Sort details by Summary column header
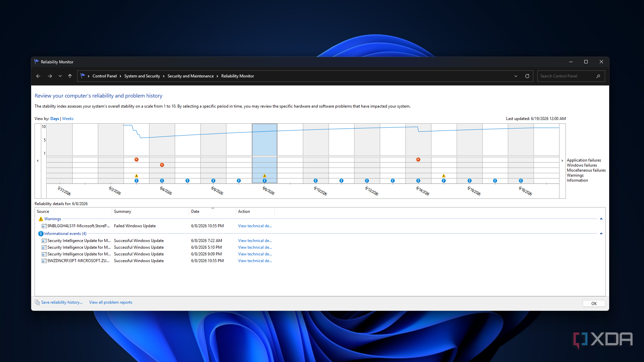 click(x=150, y=212)
